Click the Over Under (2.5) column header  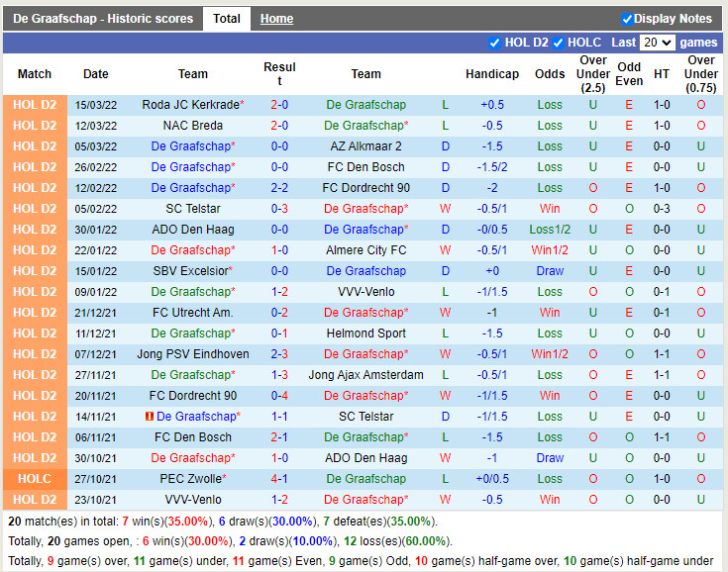pyautogui.click(x=593, y=74)
